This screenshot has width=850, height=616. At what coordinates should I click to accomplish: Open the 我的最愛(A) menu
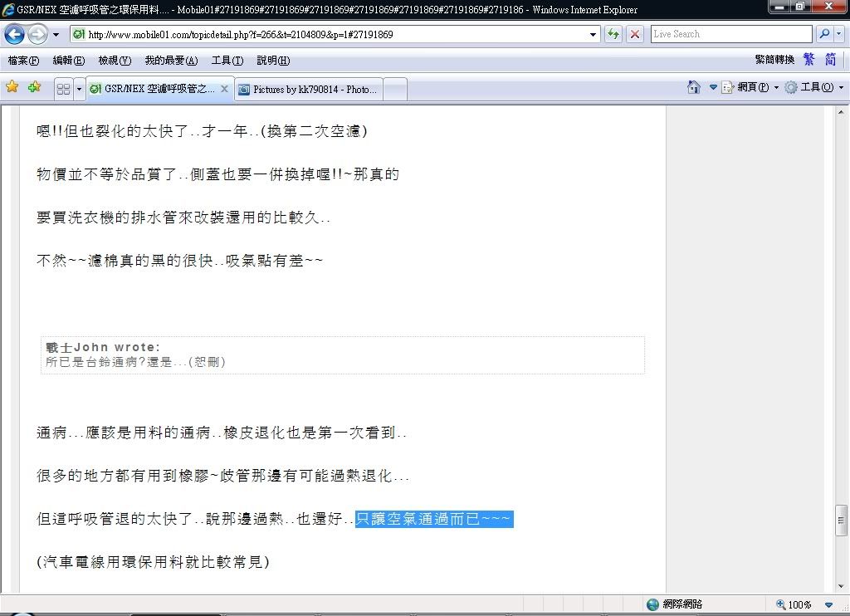[170, 61]
